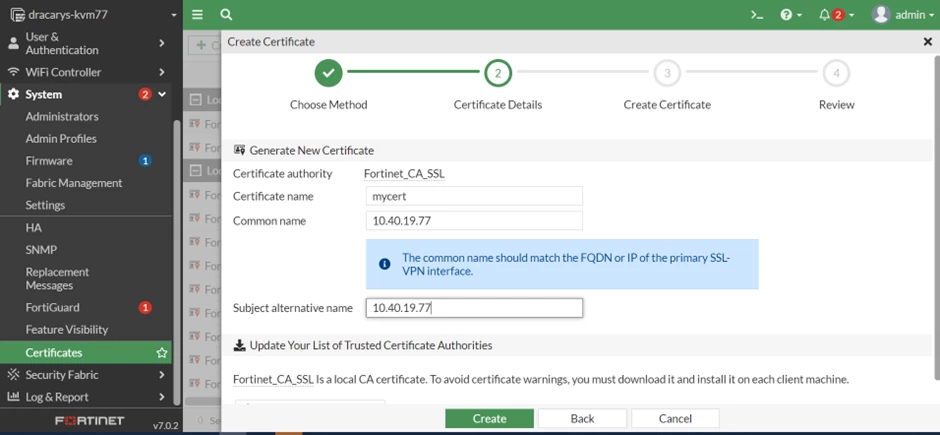The width and height of the screenshot is (940, 435).
Task: Open Feature Visibility page
Action: [x=67, y=330]
